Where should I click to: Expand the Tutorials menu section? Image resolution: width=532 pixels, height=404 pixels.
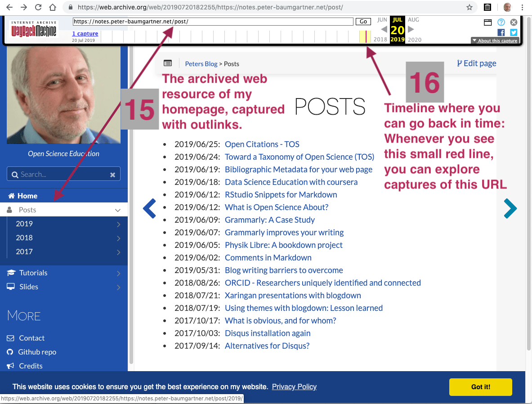tap(118, 273)
